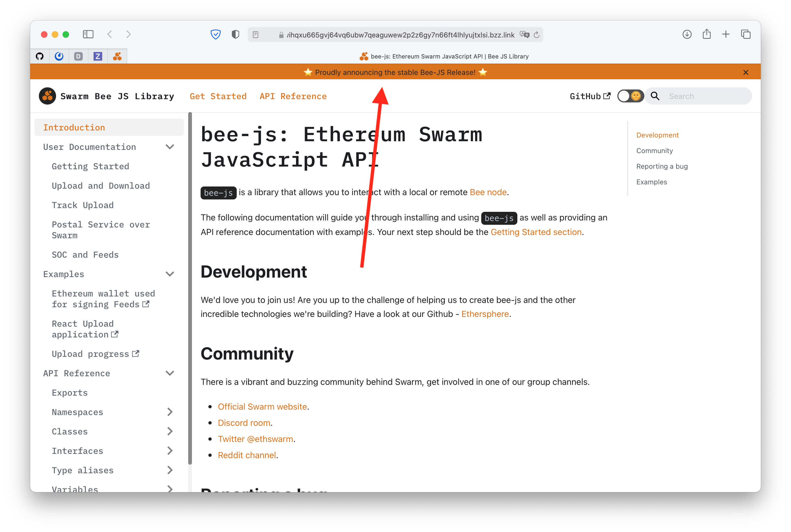Follow the Getting Started section link
Viewport: 791px width, 532px height.
pyautogui.click(x=536, y=232)
